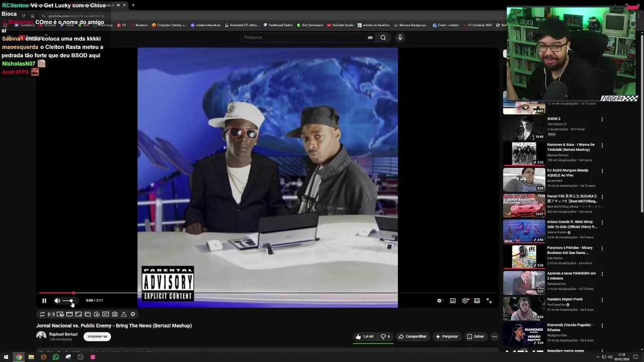The width and height of the screenshot is (644, 362).
Task: Open the options menu for Ariana Grande Side To Side
Action: [602, 222]
